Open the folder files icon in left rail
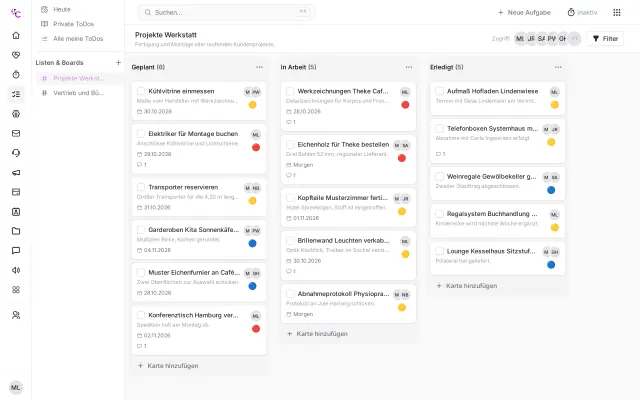This screenshot has height=400, width=640. pyautogui.click(x=16, y=231)
